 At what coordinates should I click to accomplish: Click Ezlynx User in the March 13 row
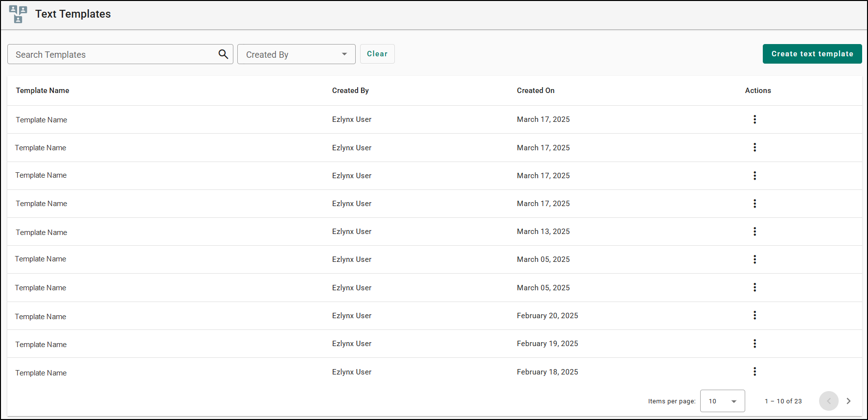pos(352,232)
